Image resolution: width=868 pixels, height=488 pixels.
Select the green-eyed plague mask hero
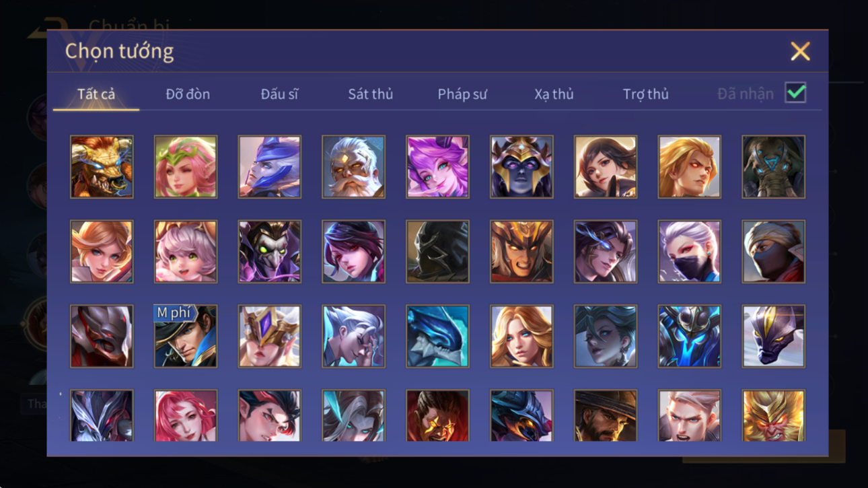point(269,252)
